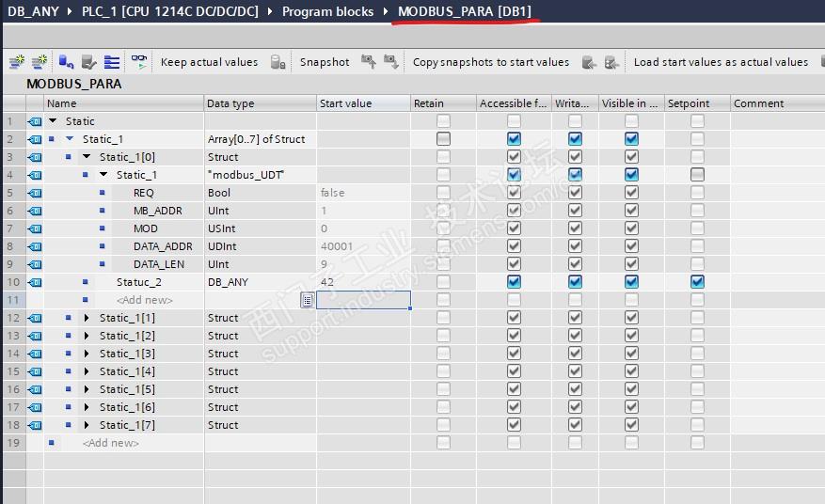Viewport: 825px width, 504px height.
Task: Click Copy snapshots to start values
Action: click(x=491, y=62)
